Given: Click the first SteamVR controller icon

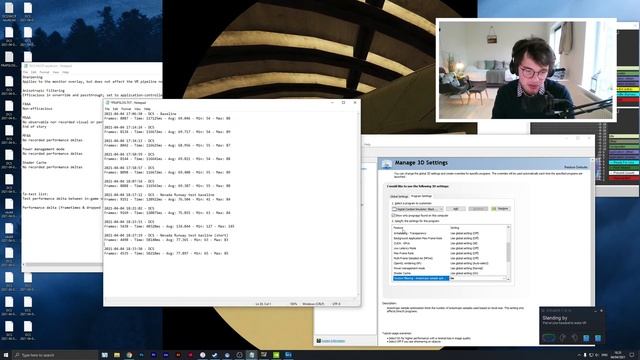Looking at the screenshot, I should tap(562, 338).
